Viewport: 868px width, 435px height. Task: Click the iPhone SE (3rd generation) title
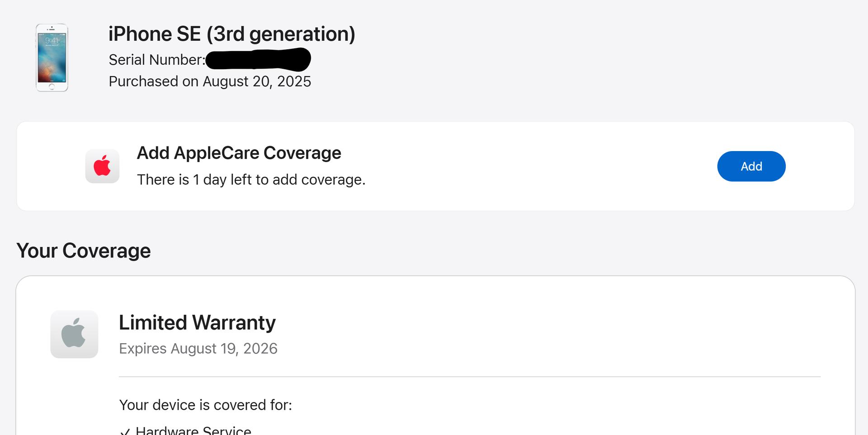[231, 34]
